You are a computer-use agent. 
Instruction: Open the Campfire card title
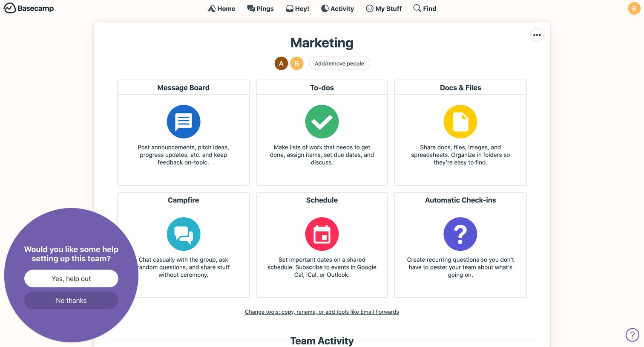[x=184, y=200]
